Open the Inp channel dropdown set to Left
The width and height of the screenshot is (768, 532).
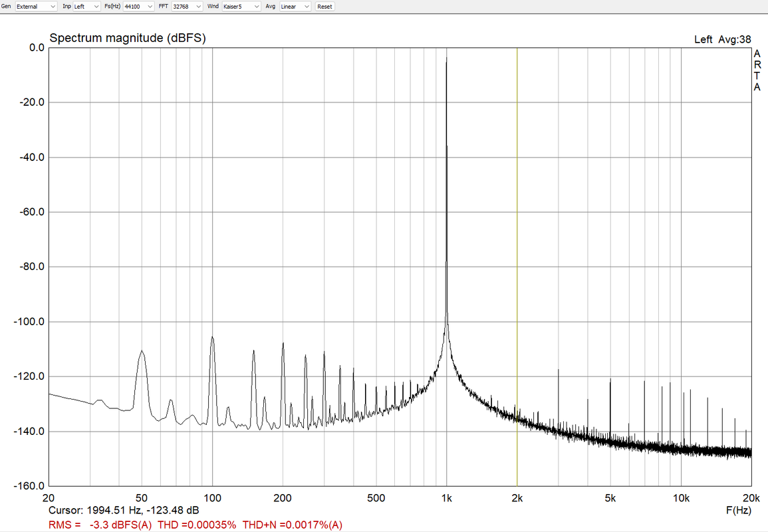coord(86,7)
